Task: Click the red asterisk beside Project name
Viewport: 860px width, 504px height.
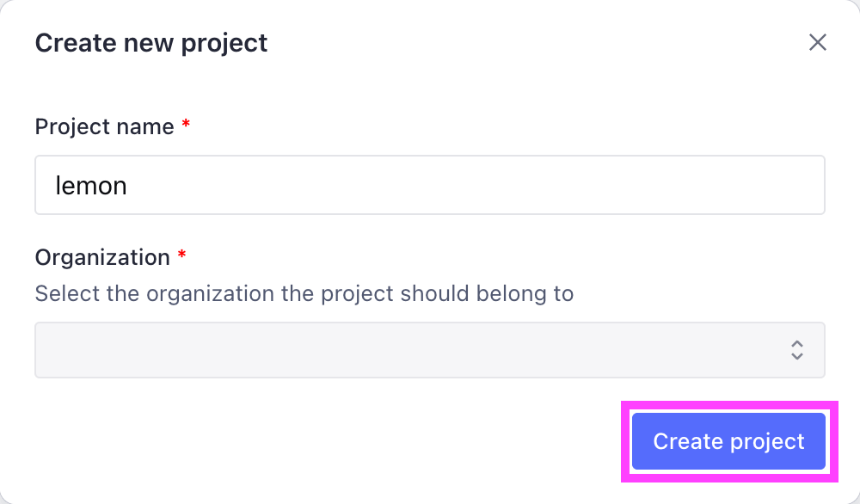Action: click(186, 123)
